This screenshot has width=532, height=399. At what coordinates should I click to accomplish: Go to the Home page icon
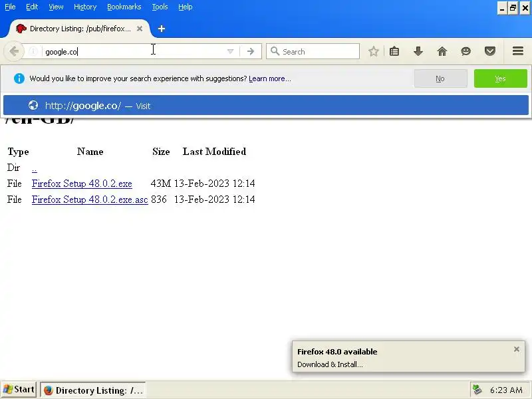click(442, 52)
